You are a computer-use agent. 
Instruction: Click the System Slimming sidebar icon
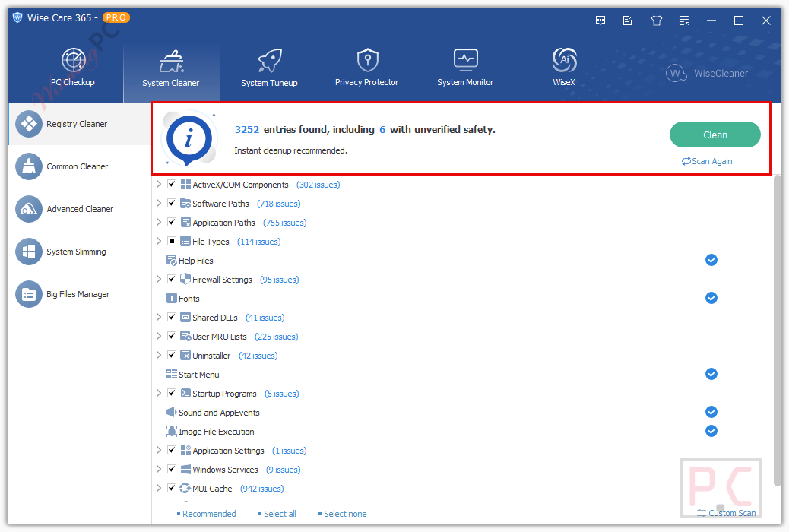pos(29,252)
